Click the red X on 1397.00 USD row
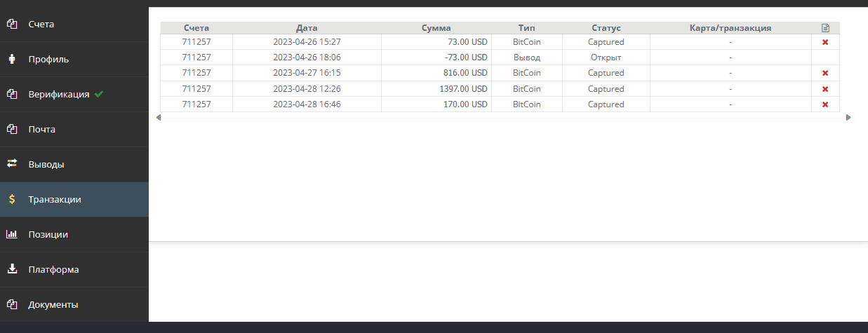 pyautogui.click(x=825, y=89)
